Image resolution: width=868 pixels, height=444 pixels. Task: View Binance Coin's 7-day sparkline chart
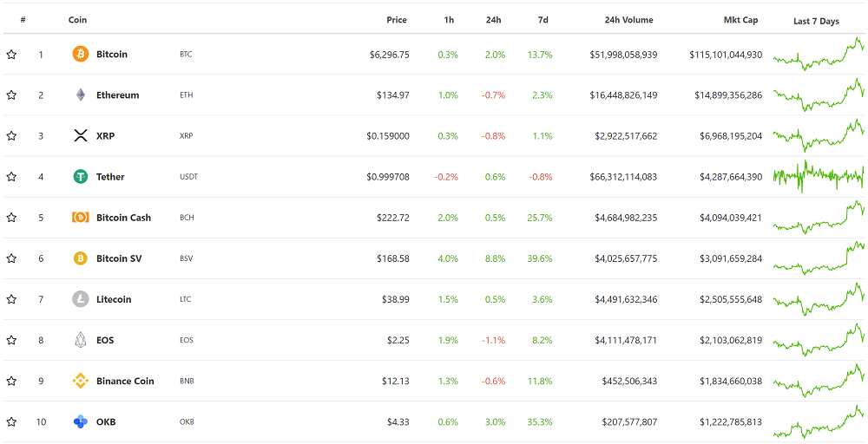pyautogui.click(x=819, y=381)
